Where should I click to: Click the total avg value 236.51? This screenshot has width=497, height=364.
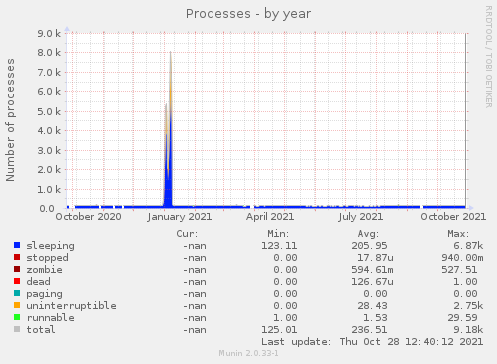click(369, 330)
